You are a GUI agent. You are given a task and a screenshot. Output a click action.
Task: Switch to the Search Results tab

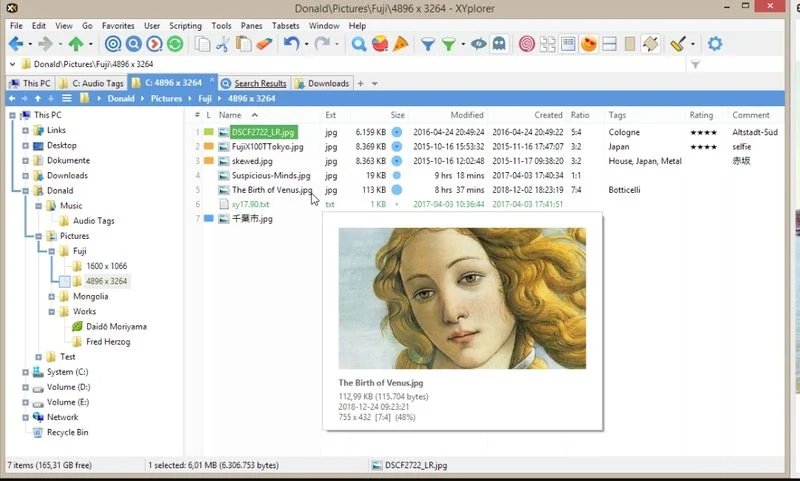tap(254, 83)
